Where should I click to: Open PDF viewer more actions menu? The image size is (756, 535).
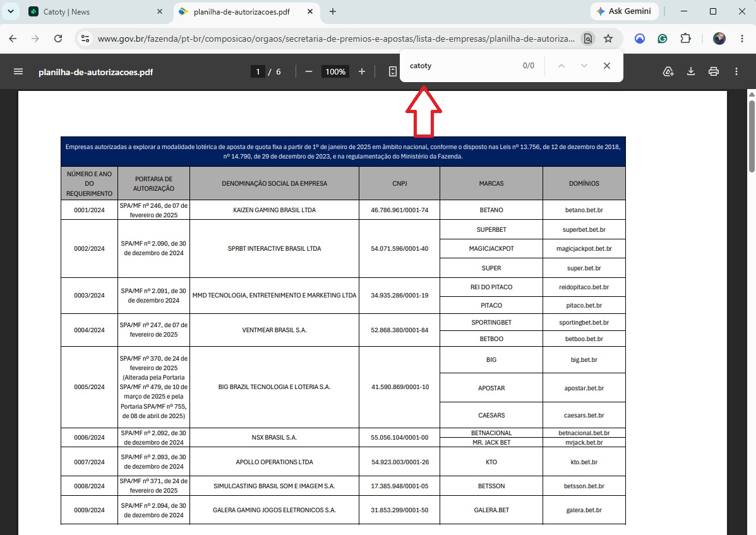tap(736, 71)
